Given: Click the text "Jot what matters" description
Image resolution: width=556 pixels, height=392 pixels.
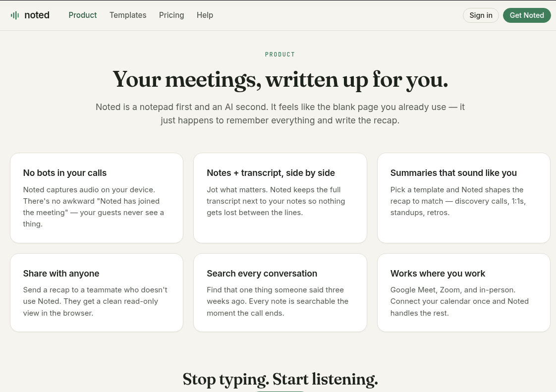Looking at the screenshot, I should [276, 201].
